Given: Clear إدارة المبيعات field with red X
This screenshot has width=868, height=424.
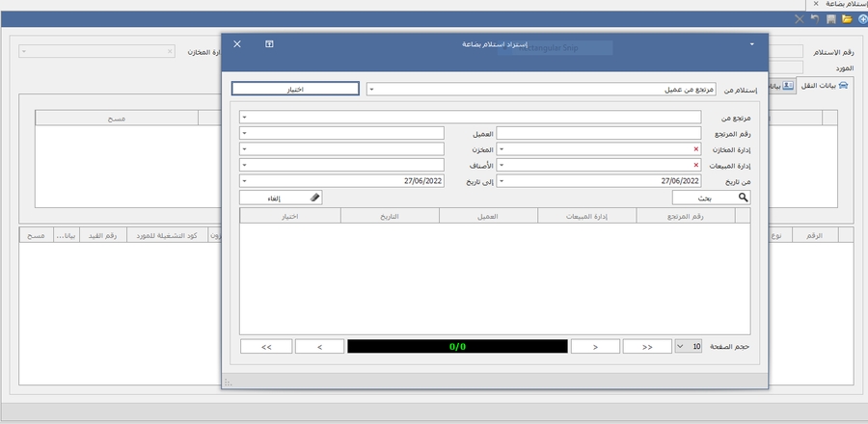Looking at the screenshot, I should pos(696,165).
